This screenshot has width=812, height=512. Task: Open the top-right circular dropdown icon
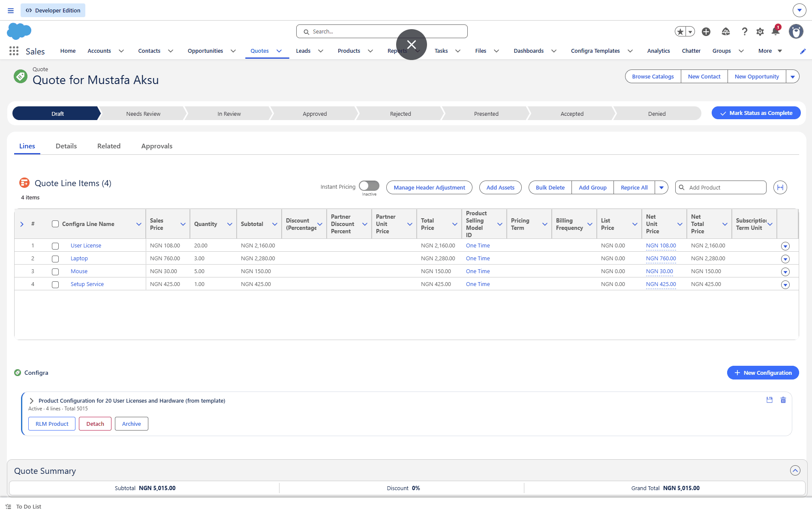800,10
